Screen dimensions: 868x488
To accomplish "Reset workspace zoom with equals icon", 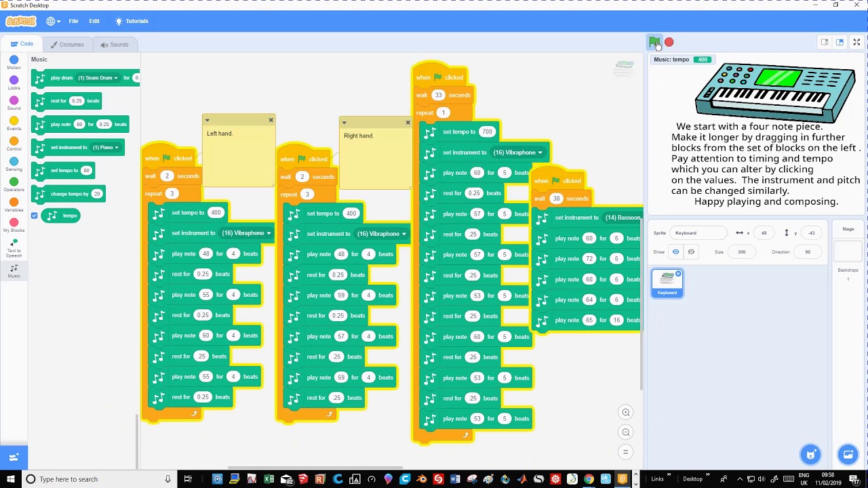I will tap(626, 452).
